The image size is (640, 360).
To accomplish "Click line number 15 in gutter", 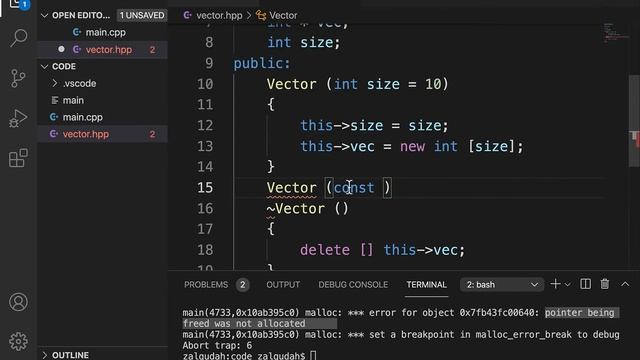I will pyautogui.click(x=205, y=188).
